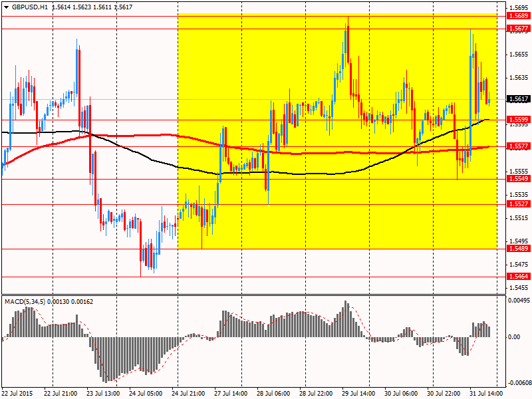Click the 0.00 MACD zero level label
The width and height of the screenshot is (532, 399).
click(x=515, y=336)
